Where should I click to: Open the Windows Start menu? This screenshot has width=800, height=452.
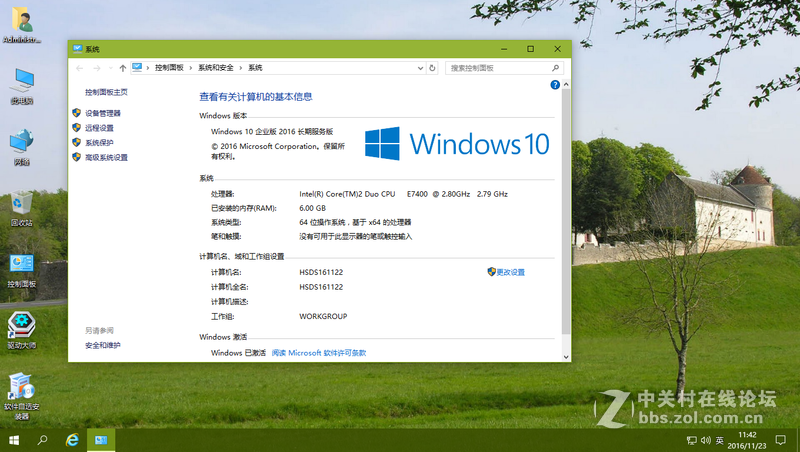(x=14, y=440)
